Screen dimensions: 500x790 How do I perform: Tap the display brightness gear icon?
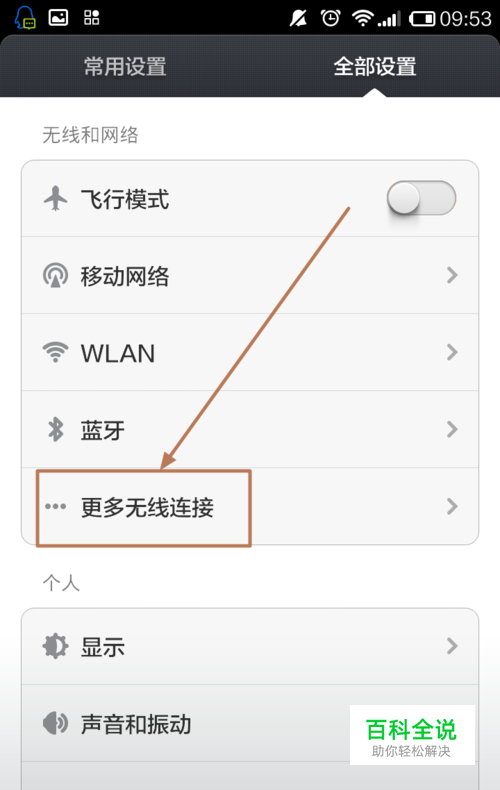pos(55,646)
